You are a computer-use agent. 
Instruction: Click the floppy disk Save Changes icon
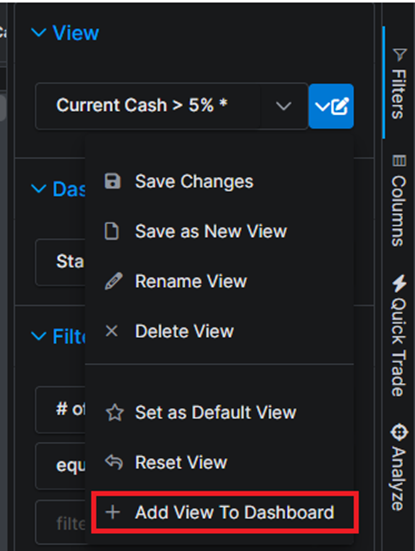click(112, 181)
